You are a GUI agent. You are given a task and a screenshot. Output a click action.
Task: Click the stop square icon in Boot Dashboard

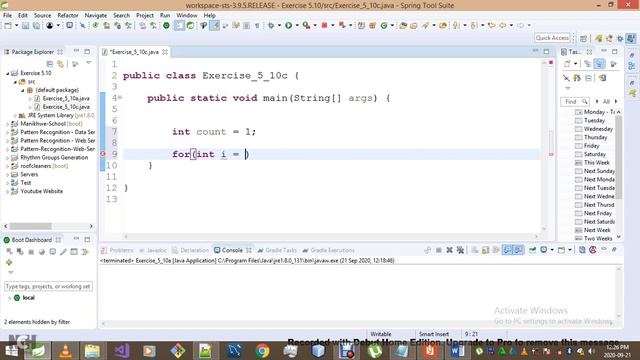click(31, 251)
